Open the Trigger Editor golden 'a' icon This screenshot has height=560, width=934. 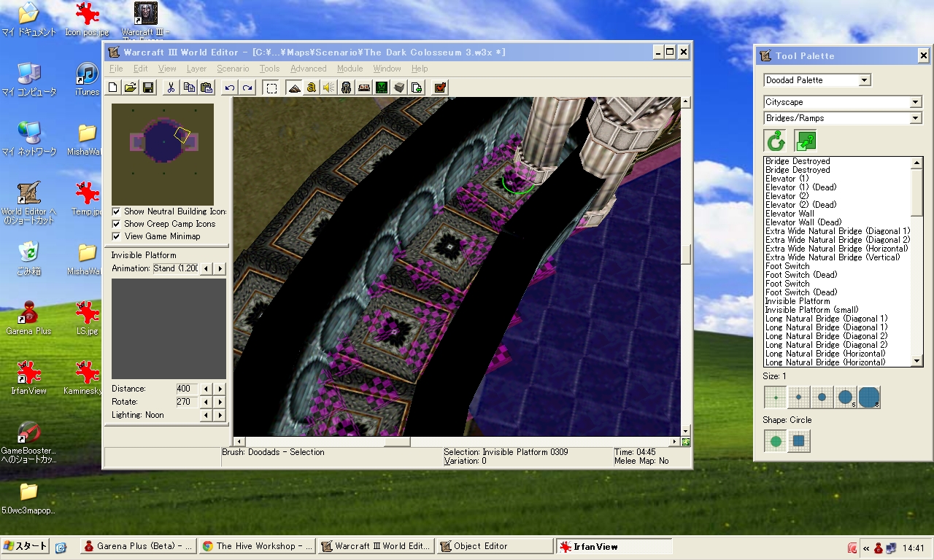[x=312, y=87]
